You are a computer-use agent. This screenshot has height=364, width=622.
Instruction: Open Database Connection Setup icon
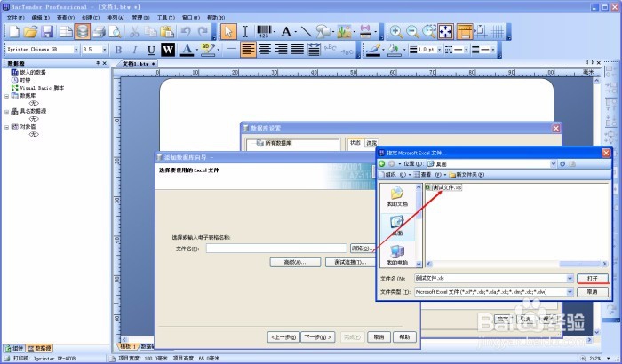tap(82, 32)
